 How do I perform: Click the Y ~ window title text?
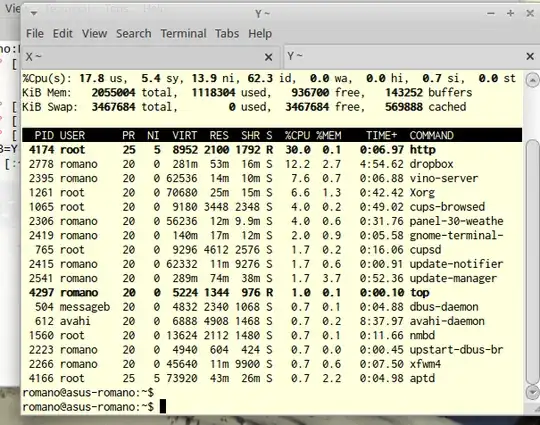[262, 14]
